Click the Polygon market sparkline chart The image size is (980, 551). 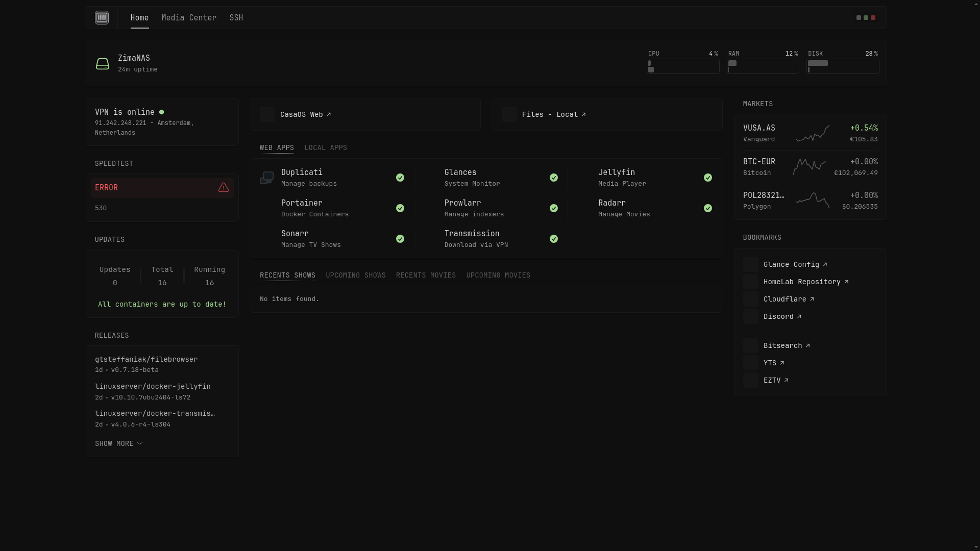tap(813, 201)
